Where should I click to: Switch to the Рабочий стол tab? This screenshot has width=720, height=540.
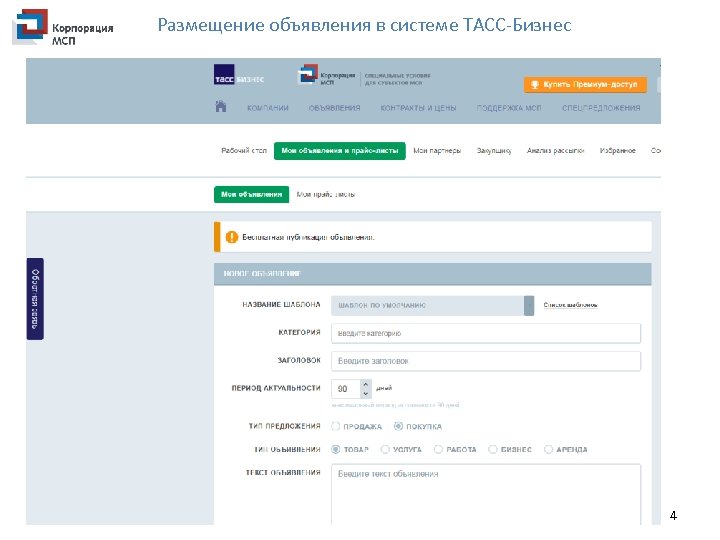[x=244, y=151]
